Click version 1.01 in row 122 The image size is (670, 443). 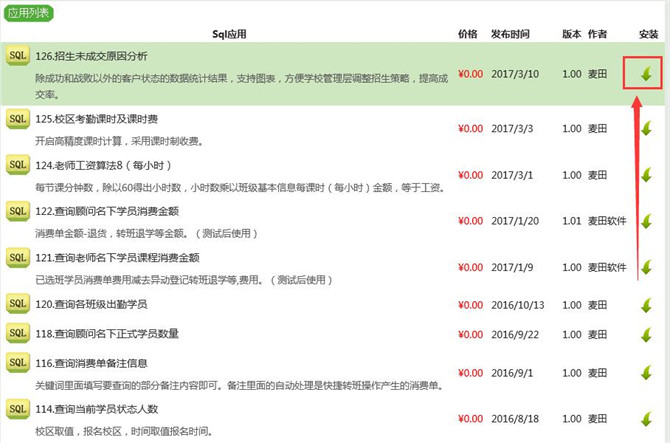click(572, 221)
